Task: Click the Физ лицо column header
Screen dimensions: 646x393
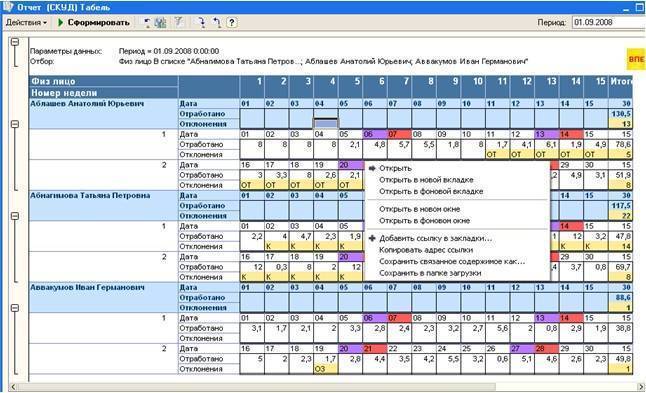Action: (x=104, y=81)
